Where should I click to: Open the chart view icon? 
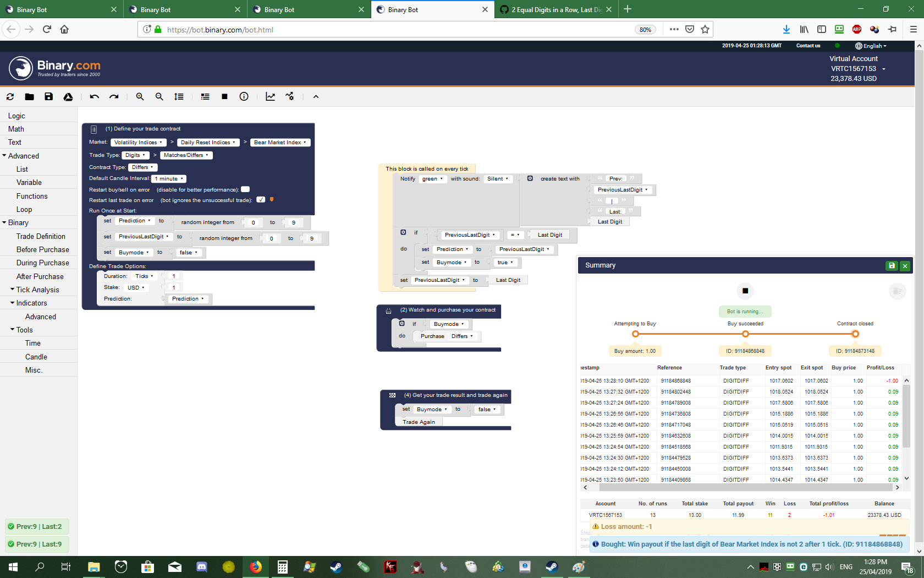[270, 96]
